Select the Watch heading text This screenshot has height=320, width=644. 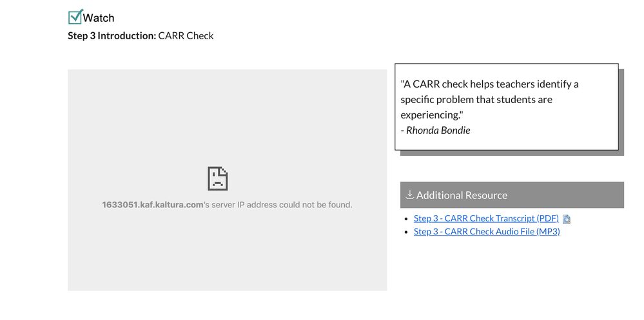[99, 18]
